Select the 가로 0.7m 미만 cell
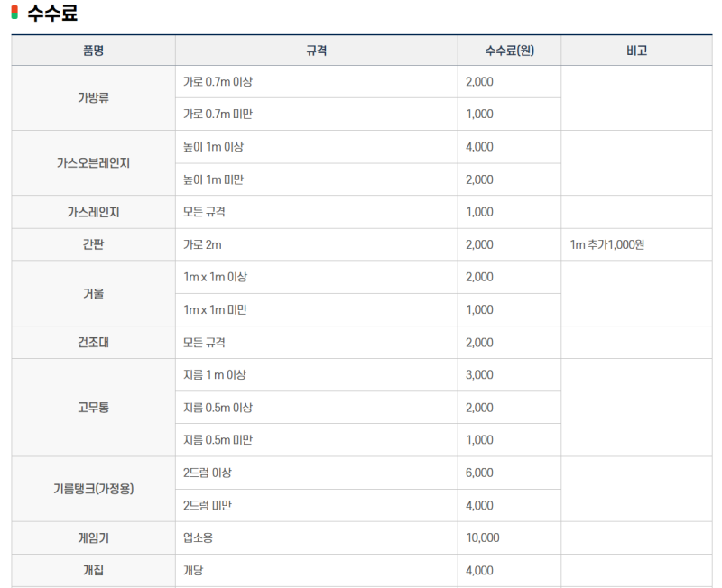The height and width of the screenshot is (588, 722). tap(317, 115)
